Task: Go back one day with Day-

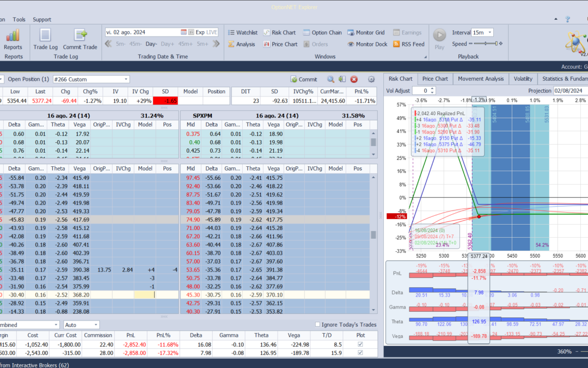Action: click(151, 44)
